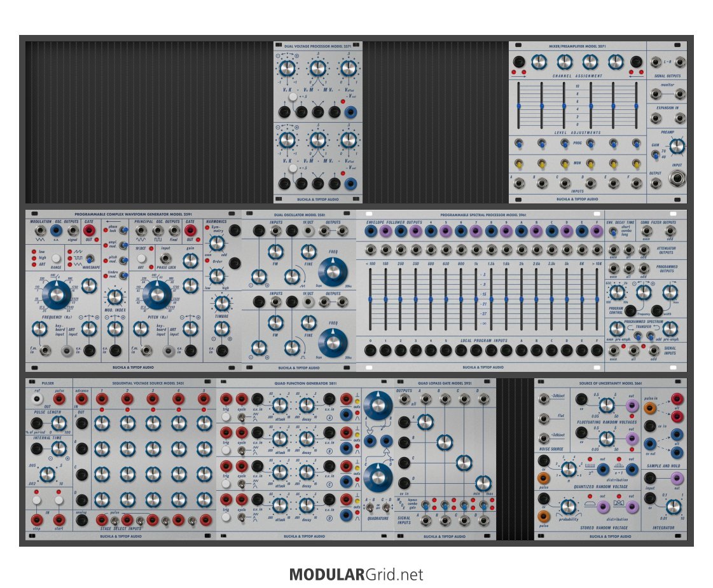Flip channel A MODE switch on Quad Lopass Gate
The width and height of the screenshot is (713, 588).
(x=425, y=505)
